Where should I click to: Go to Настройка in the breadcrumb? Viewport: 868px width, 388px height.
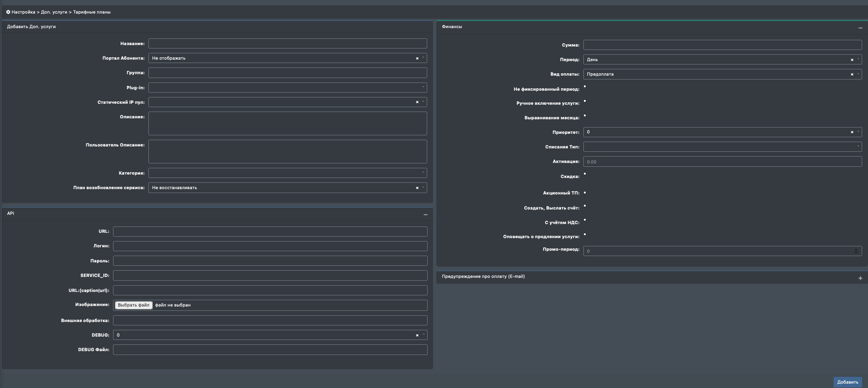click(x=23, y=12)
